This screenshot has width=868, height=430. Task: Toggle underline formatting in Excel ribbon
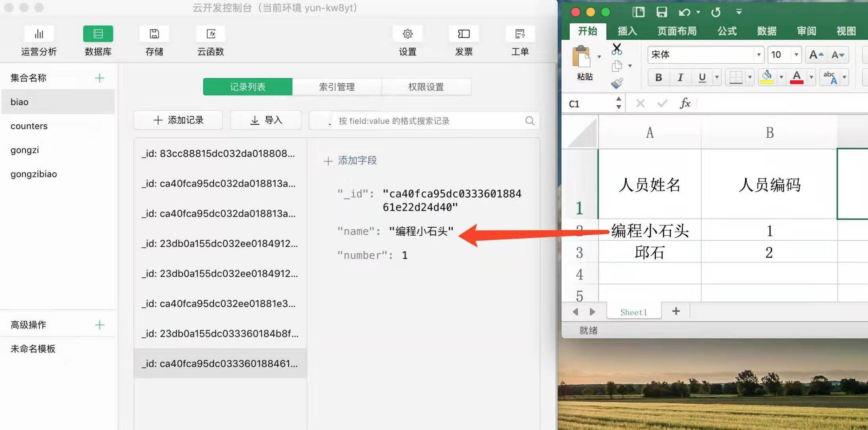pos(700,76)
